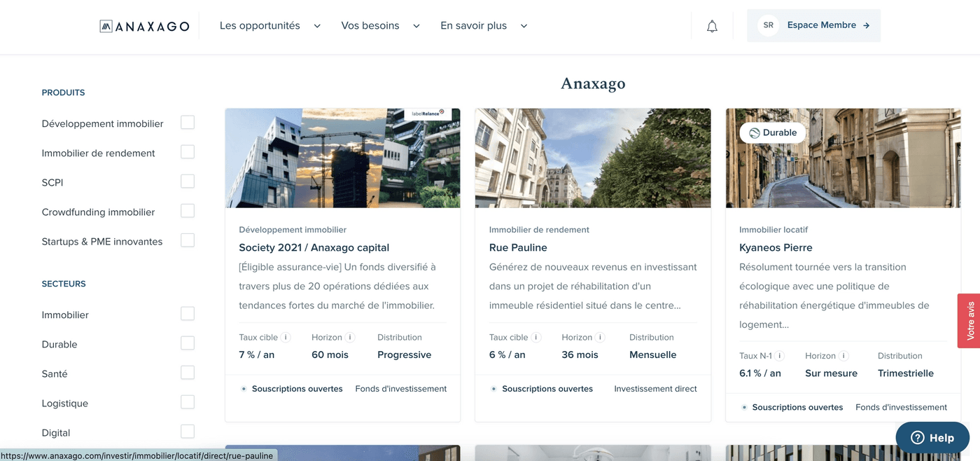Click the arrow icon in Espace Membre button
Image resolution: width=980 pixels, height=461 pixels.
coord(866,25)
